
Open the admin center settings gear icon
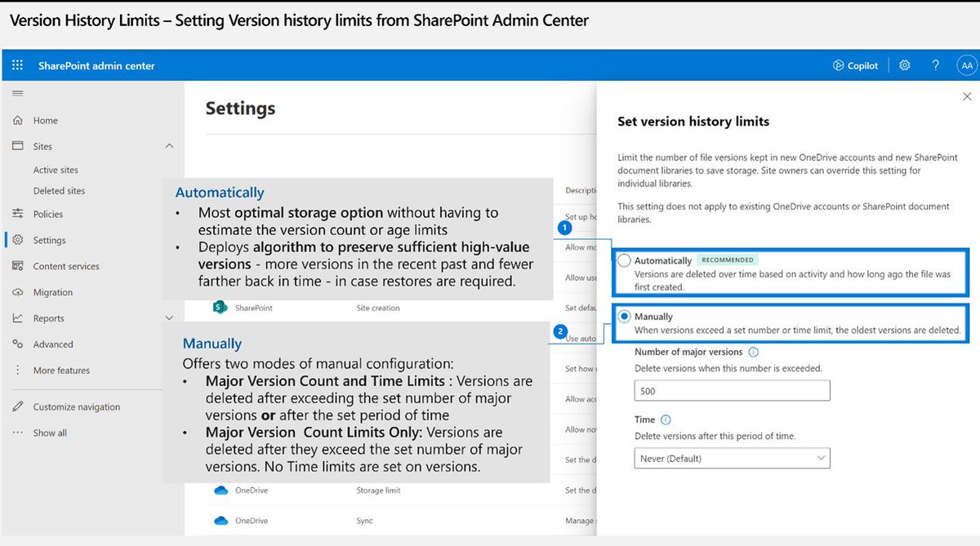[904, 65]
